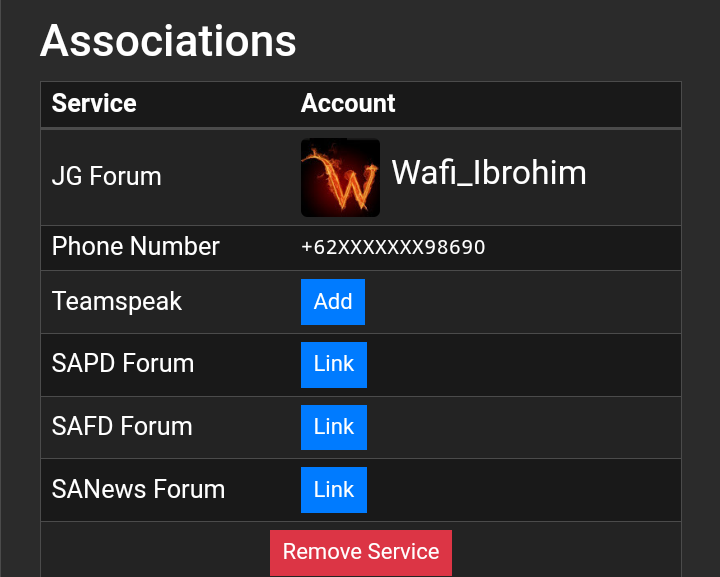Click the Service column header
The image size is (720, 577).
coord(94,103)
